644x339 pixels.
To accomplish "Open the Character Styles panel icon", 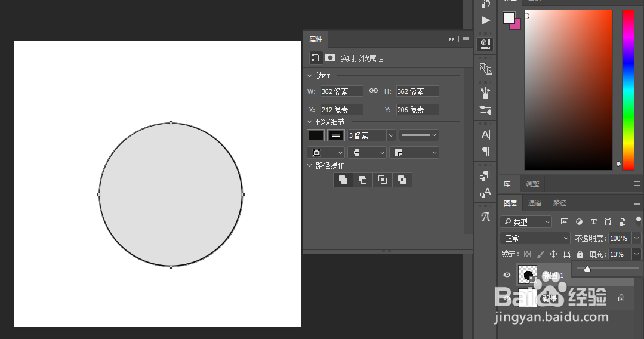I will click(485, 192).
